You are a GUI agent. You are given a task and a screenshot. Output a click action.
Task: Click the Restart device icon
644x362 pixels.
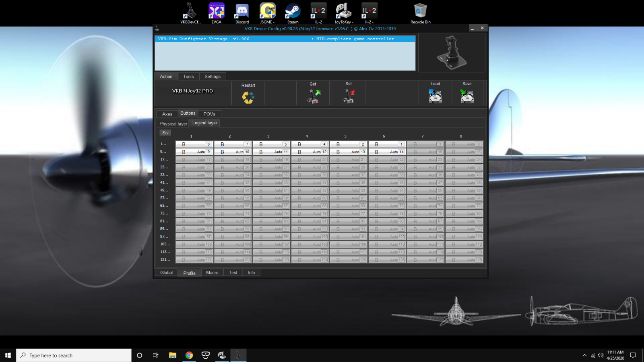(248, 97)
